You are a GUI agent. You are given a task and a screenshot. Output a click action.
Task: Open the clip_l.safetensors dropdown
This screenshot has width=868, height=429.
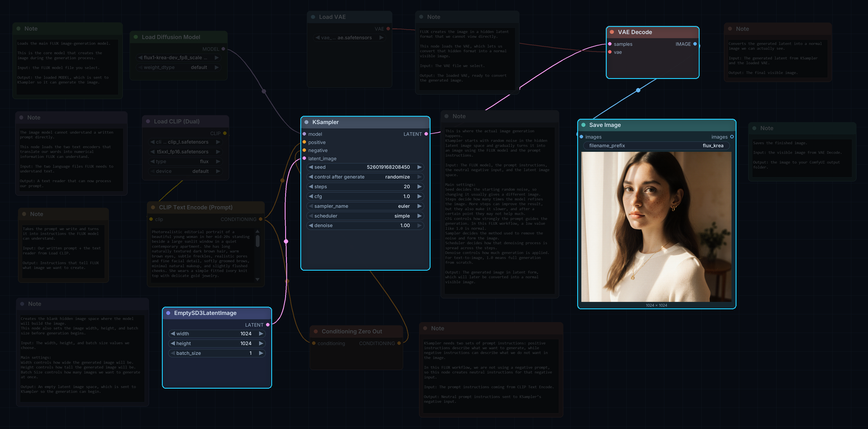click(x=185, y=142)
